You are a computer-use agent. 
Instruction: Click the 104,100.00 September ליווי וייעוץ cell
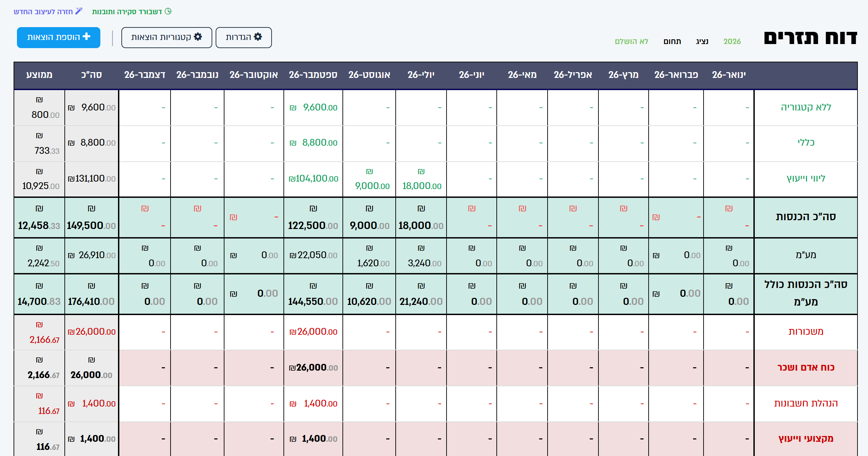(313, 179)
